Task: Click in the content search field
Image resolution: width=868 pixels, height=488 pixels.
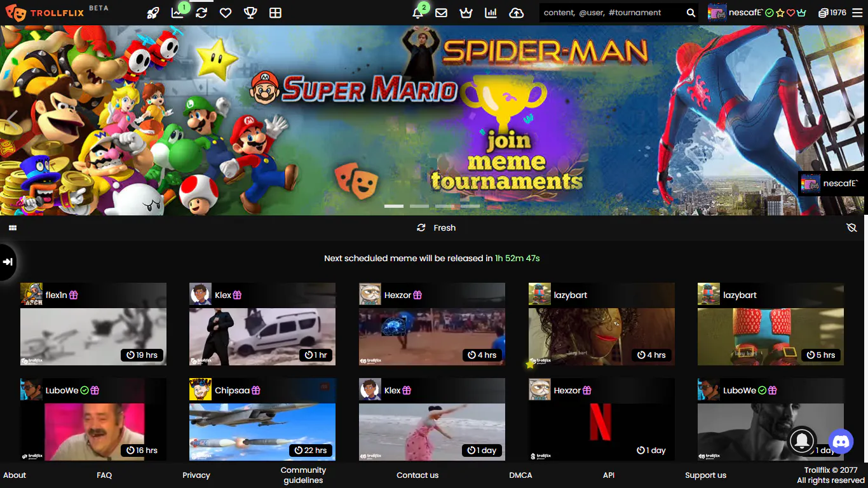Action: coord(611,13)
